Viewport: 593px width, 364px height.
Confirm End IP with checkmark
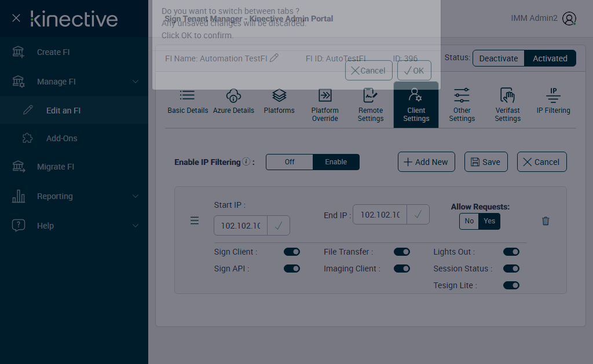pyautogui.click(x=418, y=215)
